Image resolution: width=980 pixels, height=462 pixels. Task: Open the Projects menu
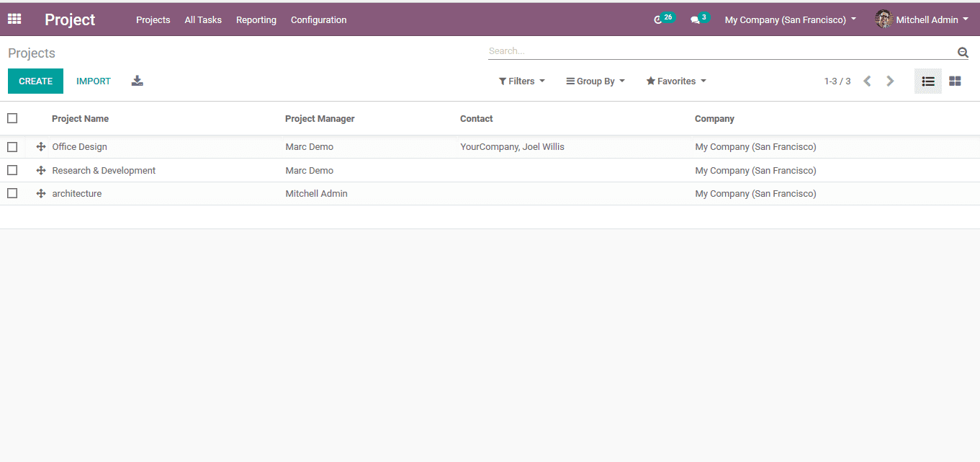(153, 20)
